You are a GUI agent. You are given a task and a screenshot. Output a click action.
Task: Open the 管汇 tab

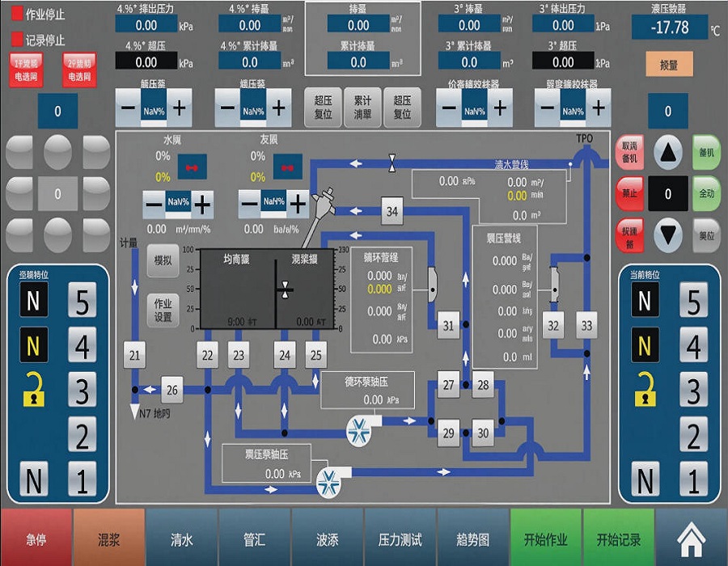click(x=255, y=537)
